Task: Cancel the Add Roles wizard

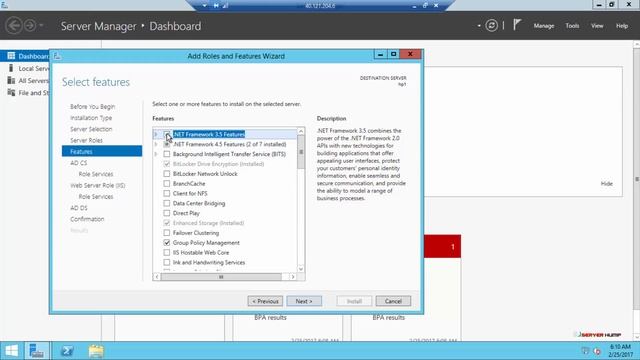Action: [393, 301]
